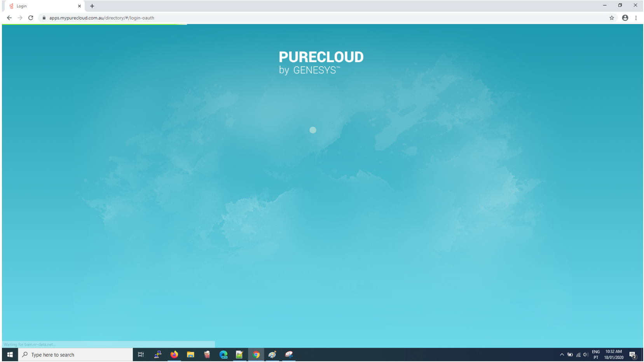This screenshot has width=644, height=362.
Task: Open File Explorer from the taskbar
Action: point(190,355)
